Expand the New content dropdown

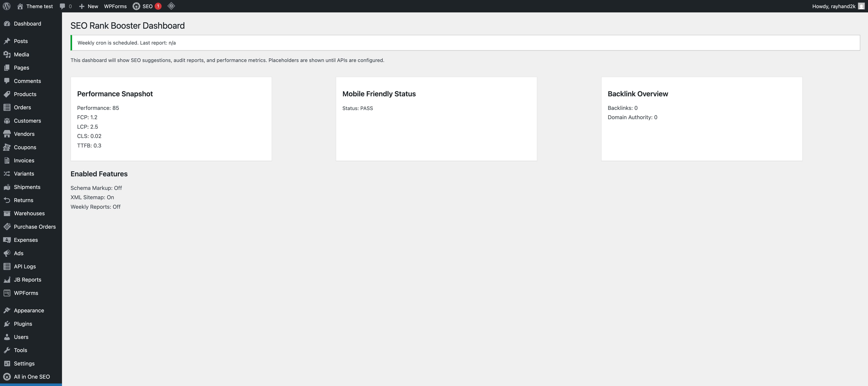click(x=89, y=6)
